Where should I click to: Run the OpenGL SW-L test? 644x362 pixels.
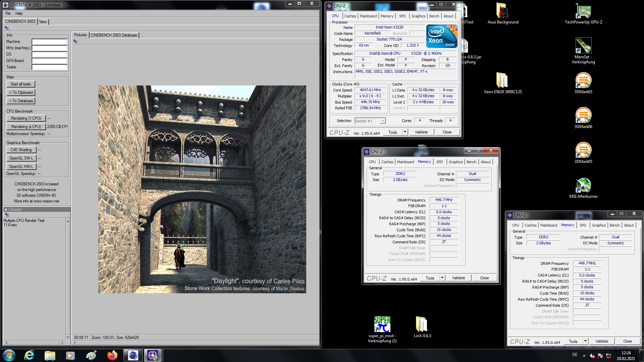click(21, 158)
